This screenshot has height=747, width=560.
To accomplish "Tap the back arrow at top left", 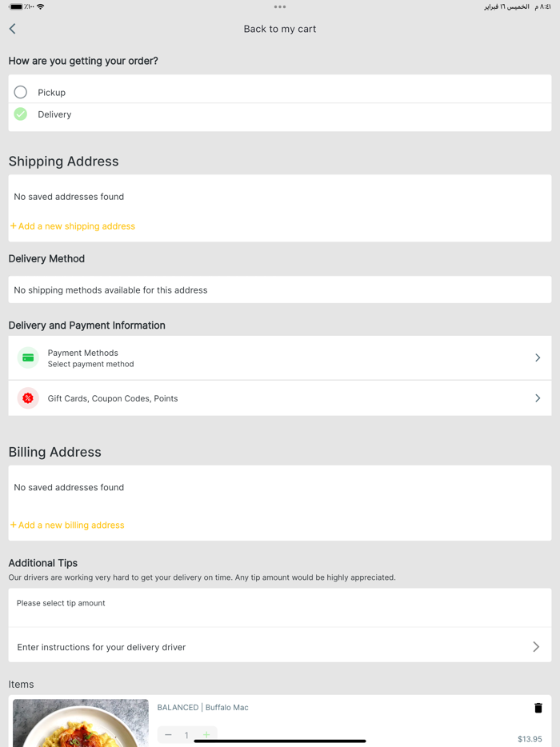I will point(12,28).
